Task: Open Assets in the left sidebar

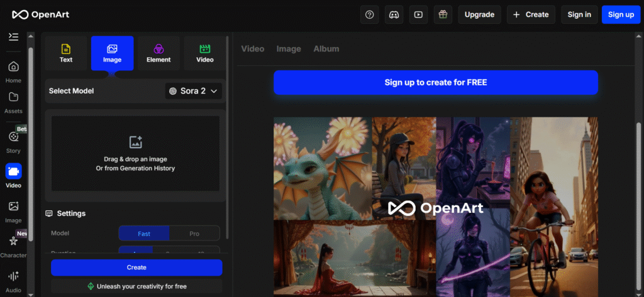Action: pos(13,102)
